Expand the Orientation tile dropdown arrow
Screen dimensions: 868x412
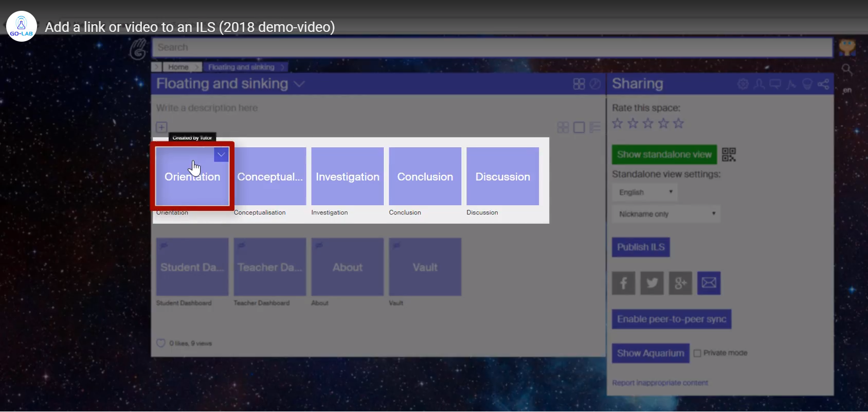pyautogui.click(x=221, y=154)
